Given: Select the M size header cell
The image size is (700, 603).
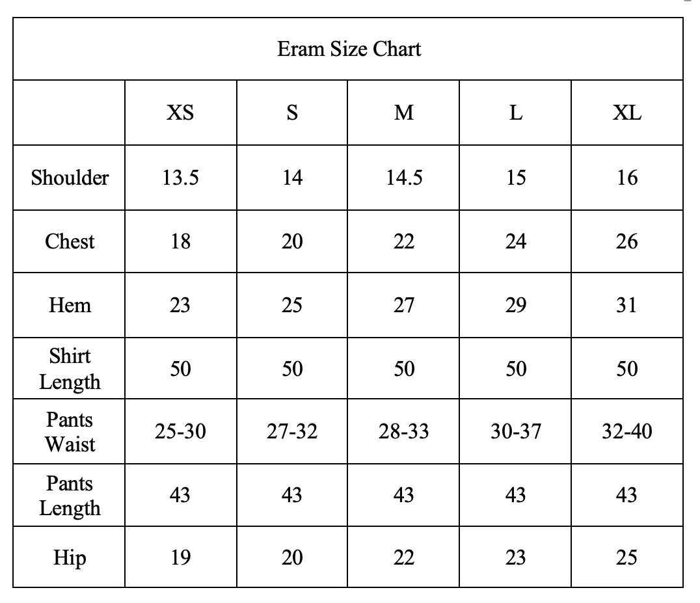Looking at the screenshot, I should tap(403, 113).
